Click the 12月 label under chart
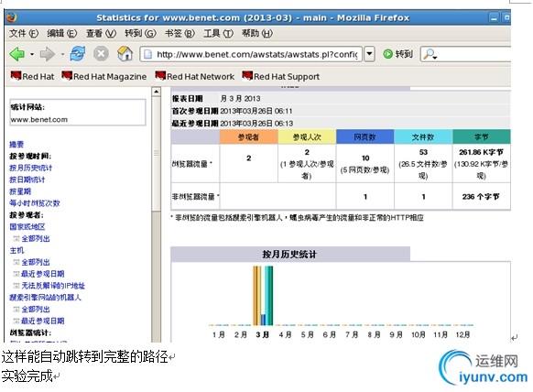This screenshot has width=533, height=392. point(462,334)
